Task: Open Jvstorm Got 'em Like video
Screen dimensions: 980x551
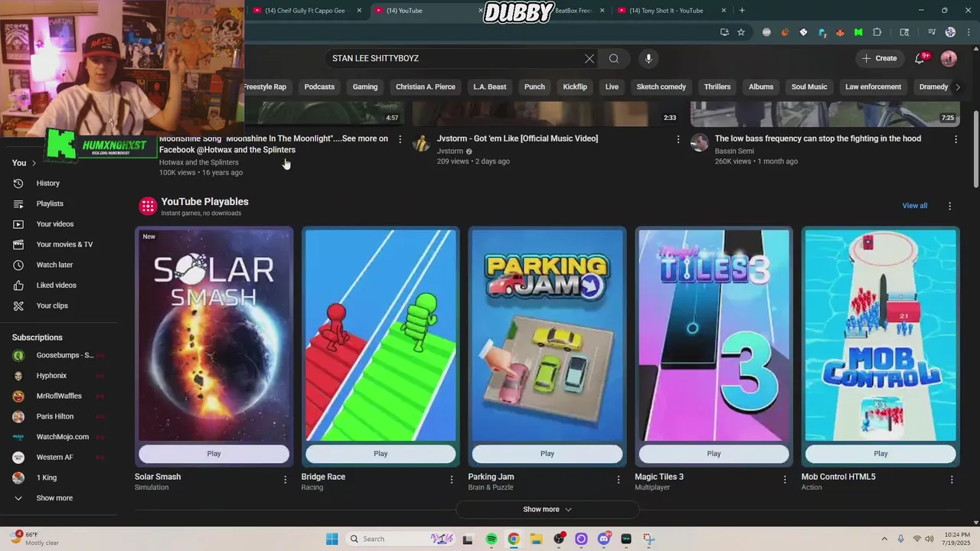Action: [x=518, y=139]
